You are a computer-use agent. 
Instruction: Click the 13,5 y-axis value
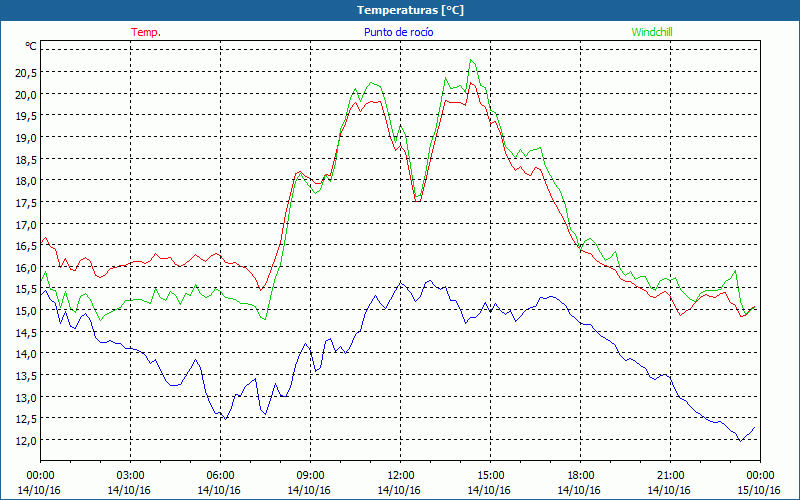(x=26, y=376)
